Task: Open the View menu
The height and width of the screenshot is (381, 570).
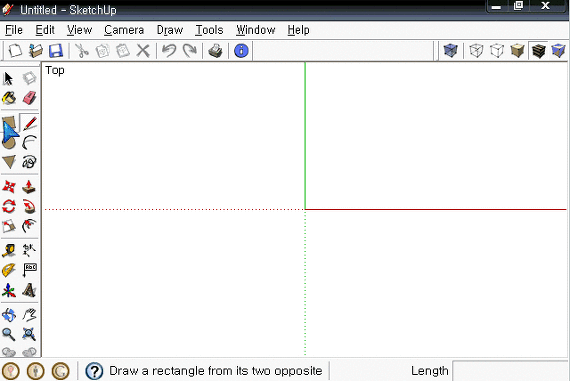Action: [79, 30]
